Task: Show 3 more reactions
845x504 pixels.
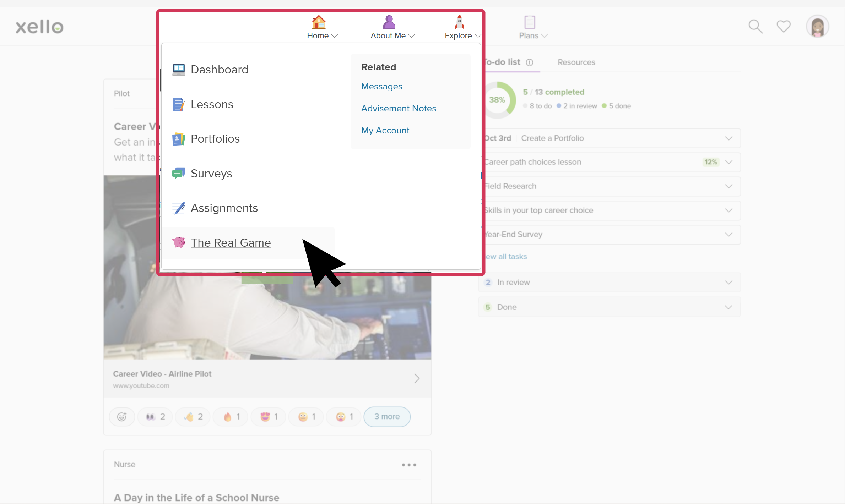Action: click(387, 417)
